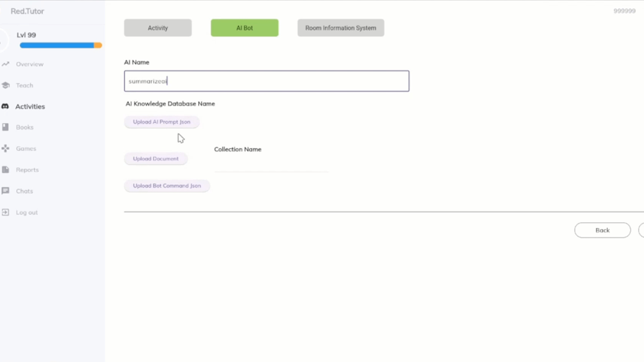The width and height of the screenshot is (644, 362).
Task: Click Upload Bot Command Json button
Action: point(167,186)
